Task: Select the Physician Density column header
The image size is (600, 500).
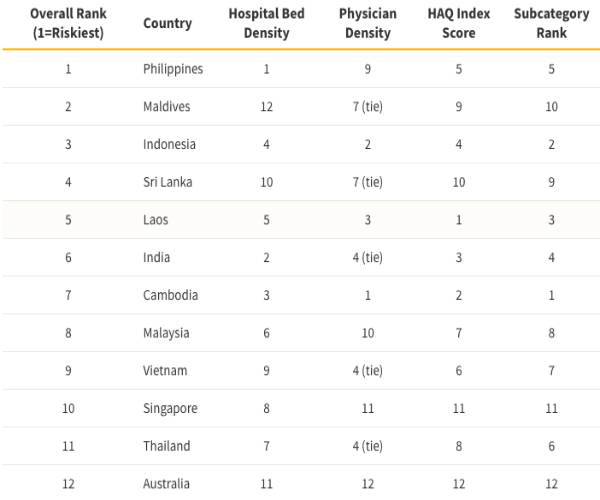Action: [x=368, y=24]
